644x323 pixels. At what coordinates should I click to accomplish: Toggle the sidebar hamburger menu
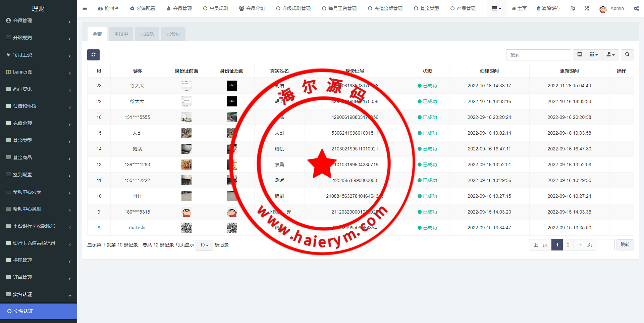(x=85, y=8)
